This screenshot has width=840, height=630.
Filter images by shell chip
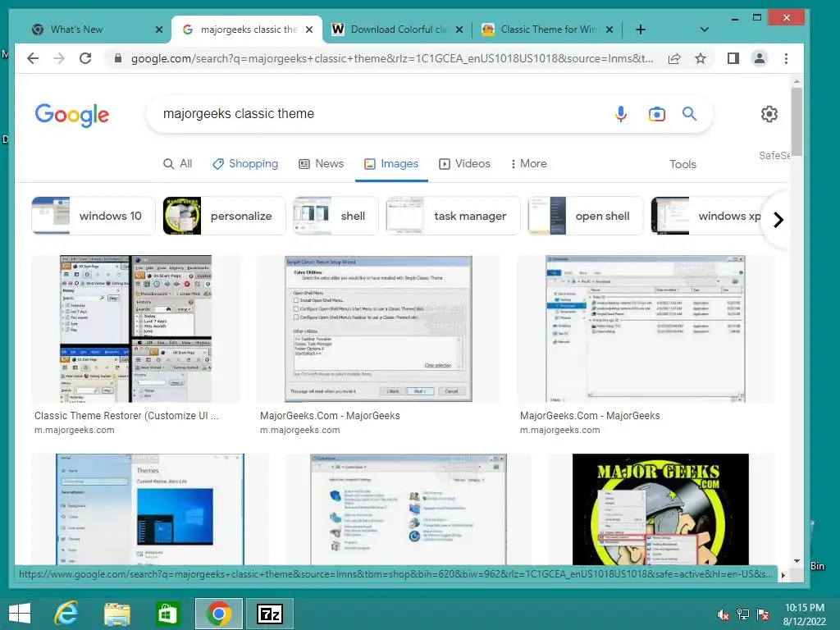pos(336,216)
